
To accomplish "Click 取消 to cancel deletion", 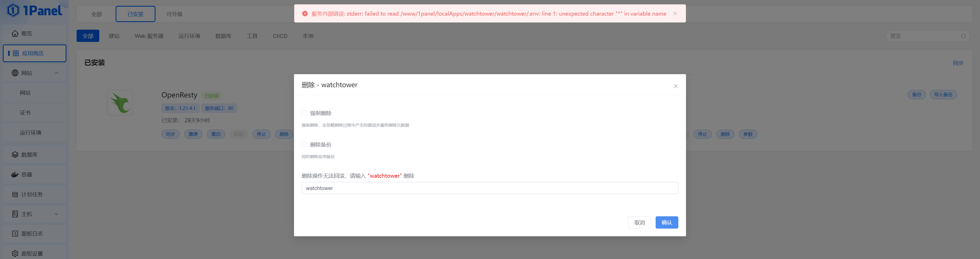I will 640,222.
